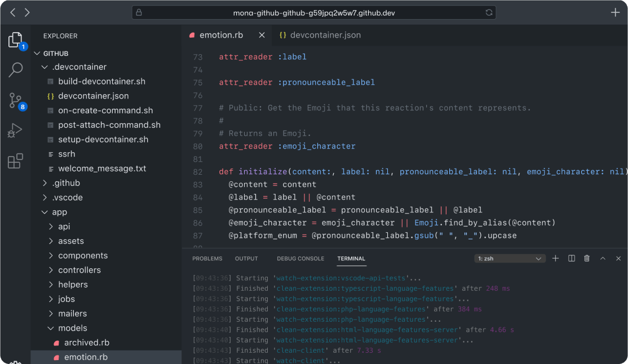Open the Explorer view in activity bar

pos(15,40)
